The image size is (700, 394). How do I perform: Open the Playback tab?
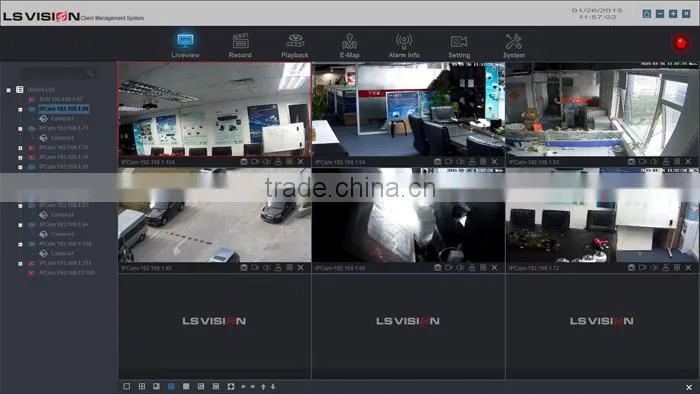(x=295, y=45)
